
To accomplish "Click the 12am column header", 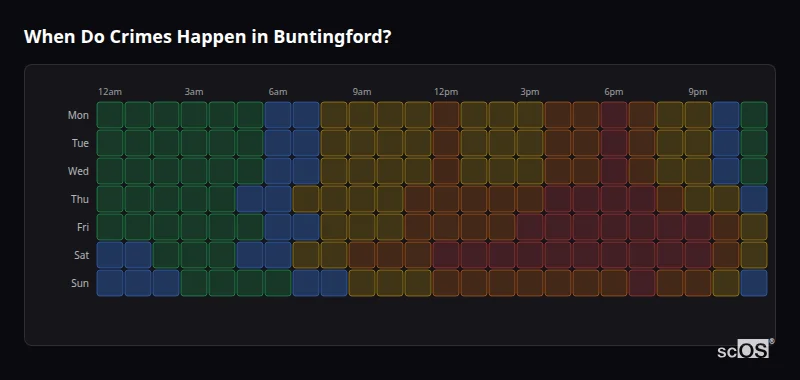I will pyautogui.click(x=110, y=92).
